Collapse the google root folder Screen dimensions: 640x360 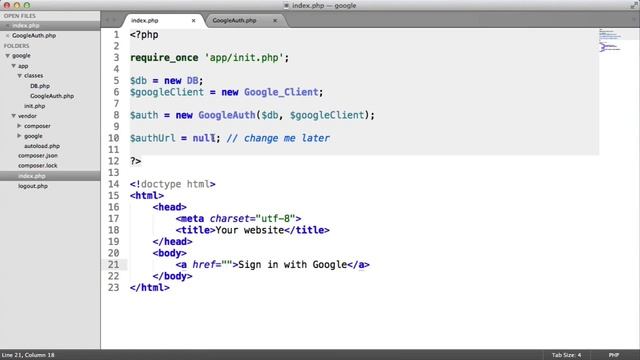tap(7, 56)
